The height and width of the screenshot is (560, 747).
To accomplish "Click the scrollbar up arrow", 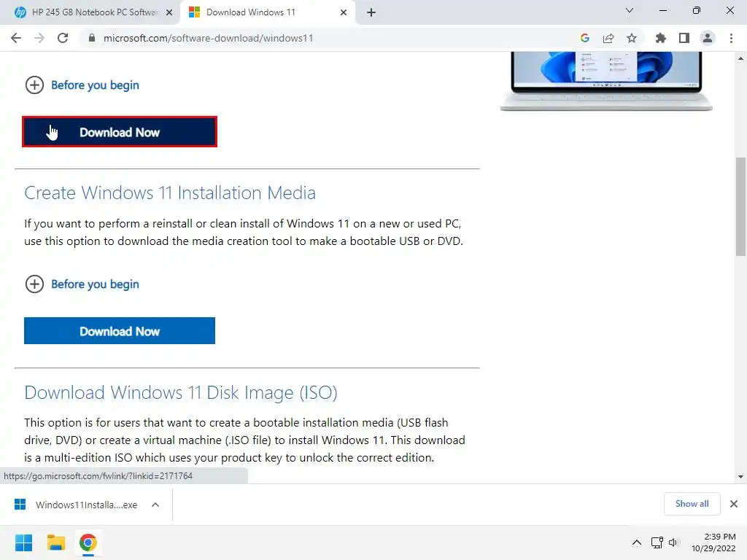I will point(740,58).
